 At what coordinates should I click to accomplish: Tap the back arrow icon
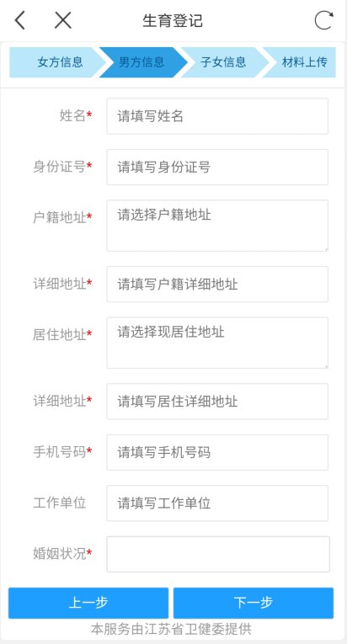[x=20, y=20]
